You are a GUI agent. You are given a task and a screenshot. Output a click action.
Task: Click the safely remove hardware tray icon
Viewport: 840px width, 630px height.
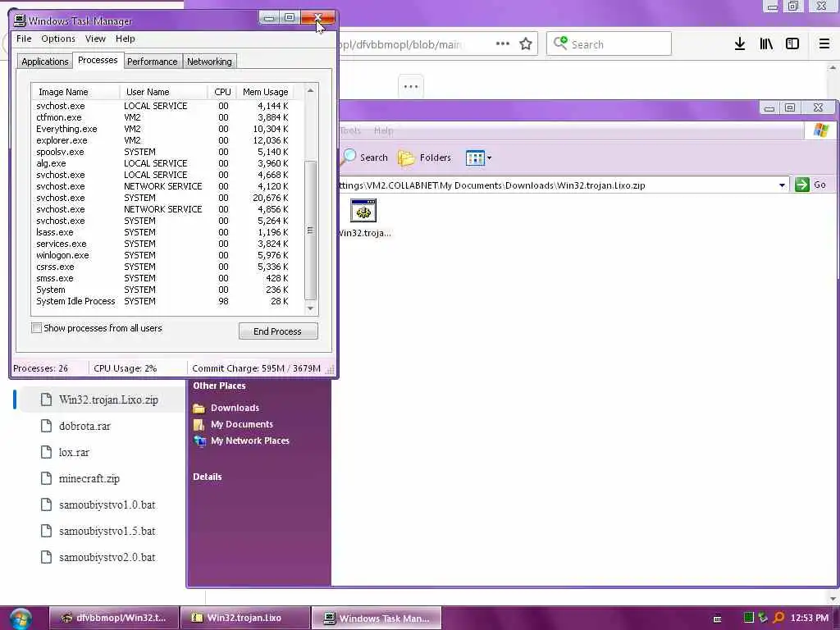763,618
